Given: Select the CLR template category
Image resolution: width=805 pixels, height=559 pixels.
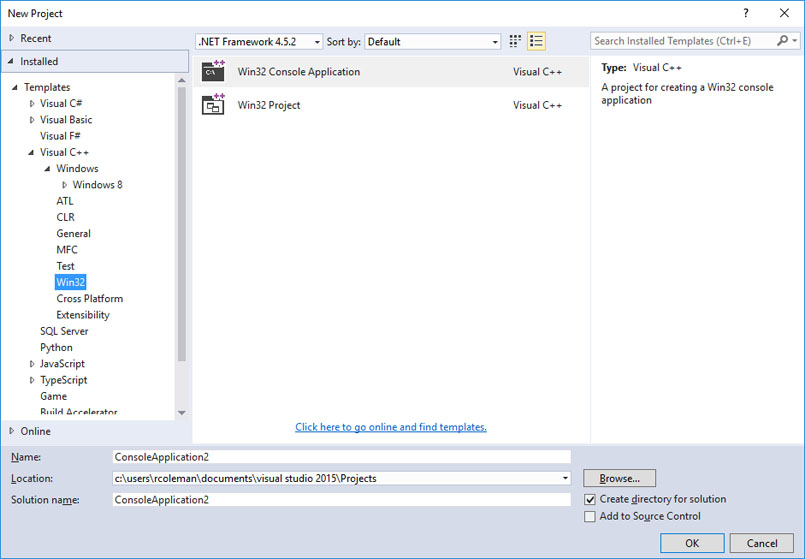Looking at the screenshot, I should pyautogui.click(x=65, y=217).
